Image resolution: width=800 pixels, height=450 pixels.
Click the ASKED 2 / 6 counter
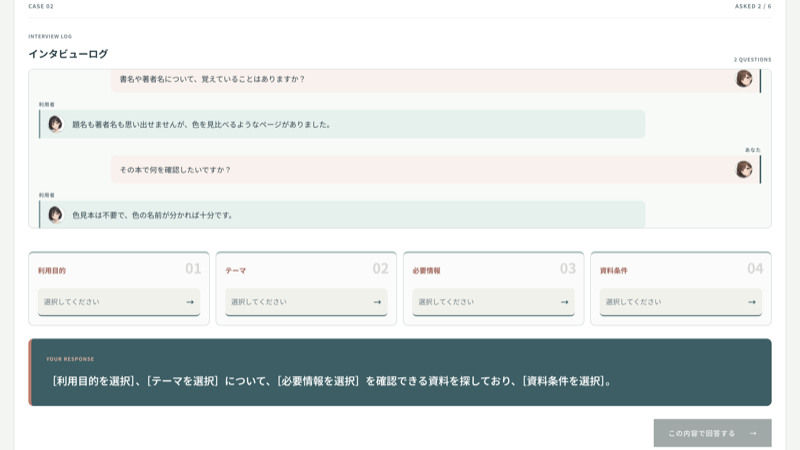pyautogui.click(x=753, y=6)
